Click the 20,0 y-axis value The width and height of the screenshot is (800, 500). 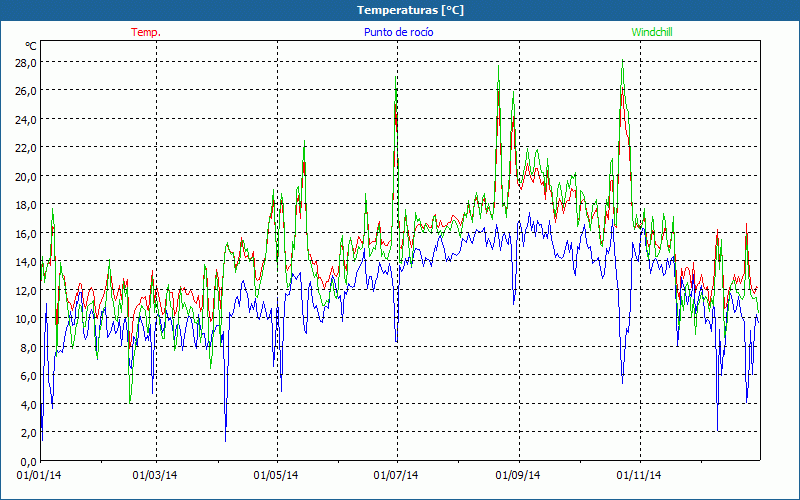pyautogui.click(x=26, y=177)
